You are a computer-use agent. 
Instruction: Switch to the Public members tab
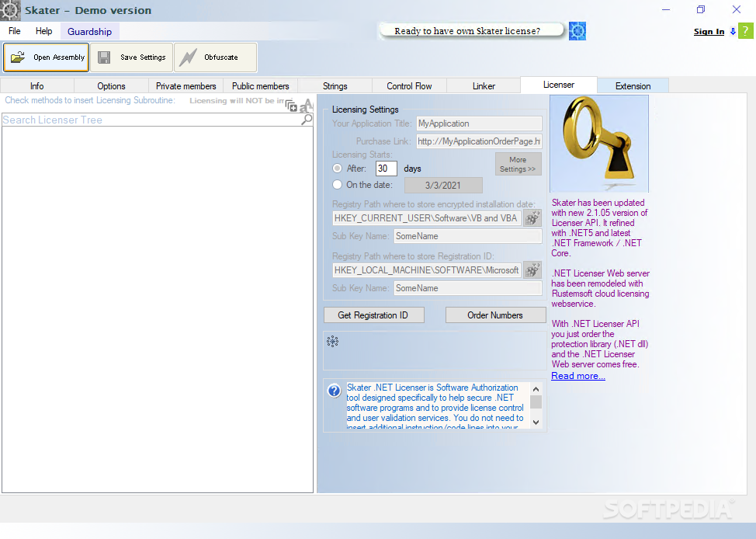click(260, 86)
